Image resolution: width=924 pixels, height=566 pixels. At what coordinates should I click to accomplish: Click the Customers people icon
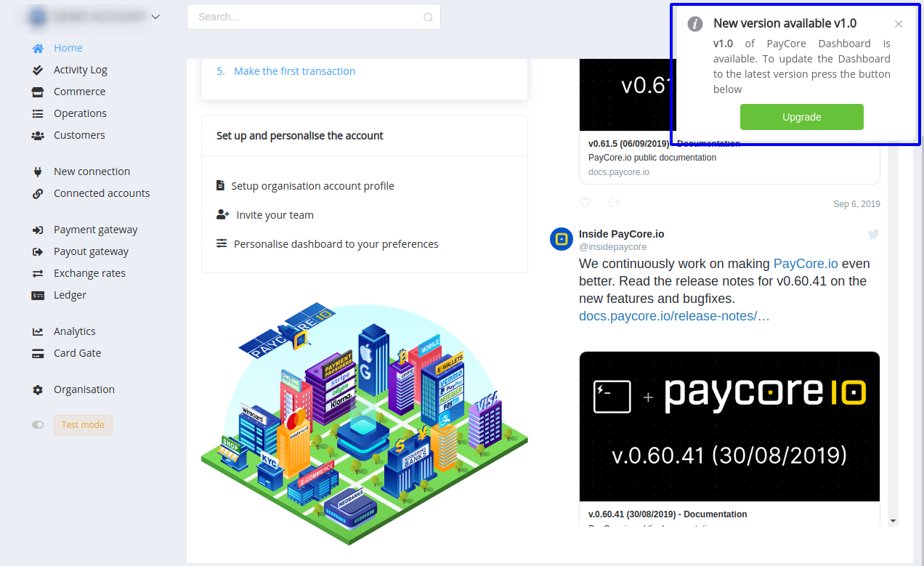point(38,135)
